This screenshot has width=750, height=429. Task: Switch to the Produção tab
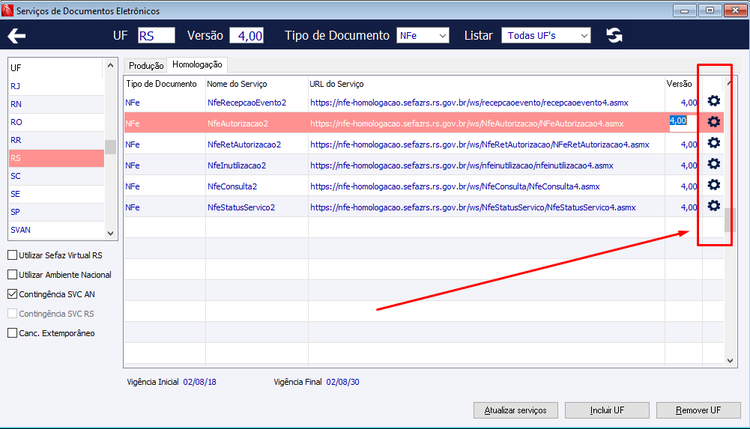146,66
